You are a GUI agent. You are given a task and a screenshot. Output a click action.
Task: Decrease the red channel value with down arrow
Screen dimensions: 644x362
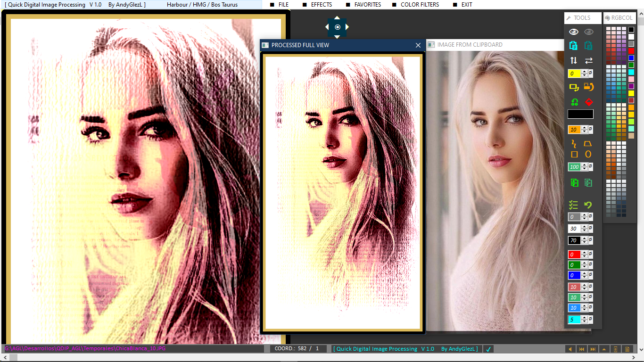pyautogui.click(x=585, y=256)
